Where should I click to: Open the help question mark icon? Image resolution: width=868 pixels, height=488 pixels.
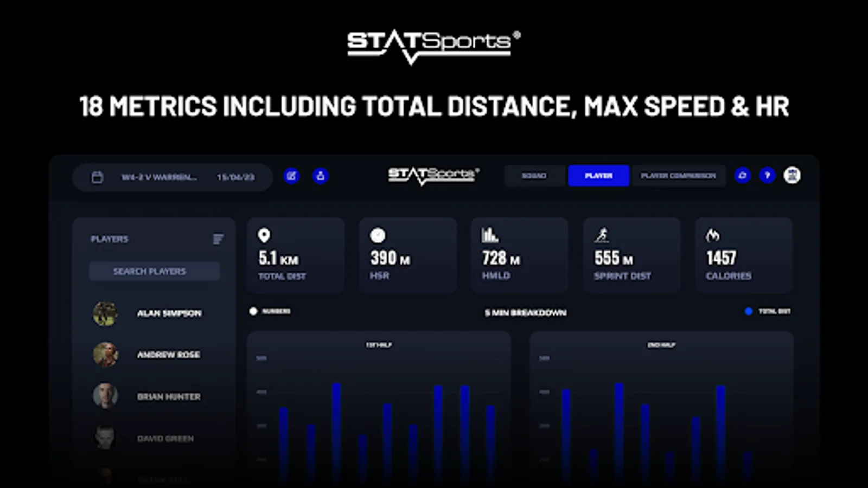[x=767, y=175]
